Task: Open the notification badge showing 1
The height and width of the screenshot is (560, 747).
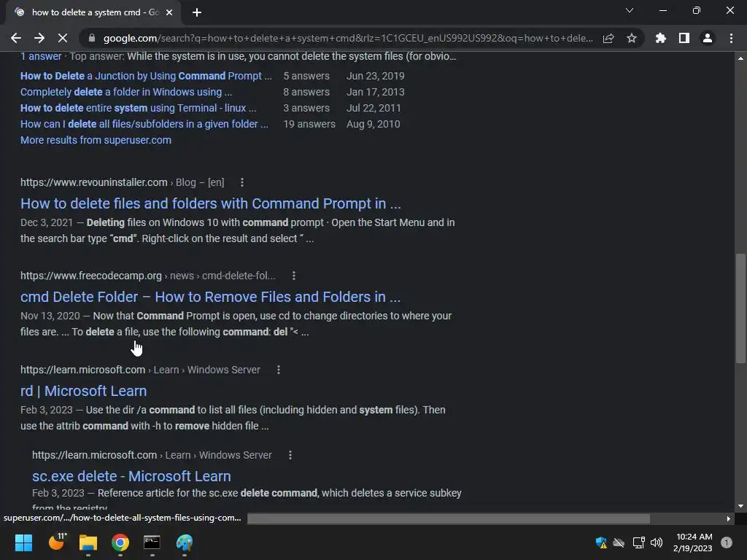Action: tap(727, 542)
